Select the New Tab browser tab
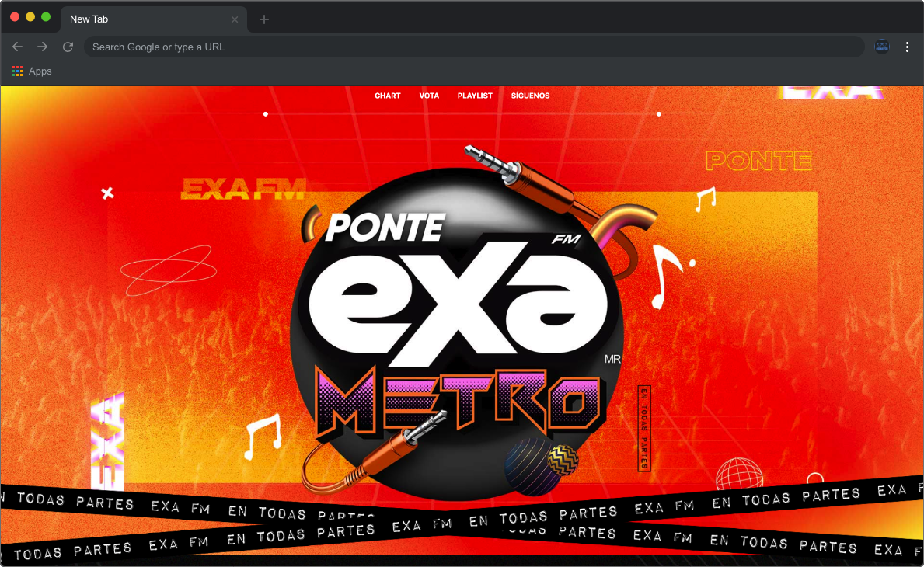Image resolution: width=924 pixels, height=567 pixels. tap(154, 19)
